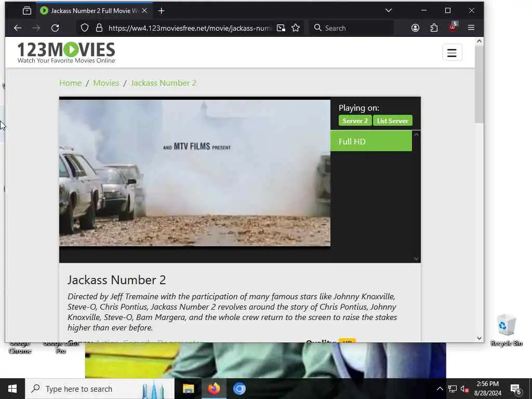Toggle the site hamburger navigation menu
Screen dimensions: 532x399
click(x=452, y=52)
